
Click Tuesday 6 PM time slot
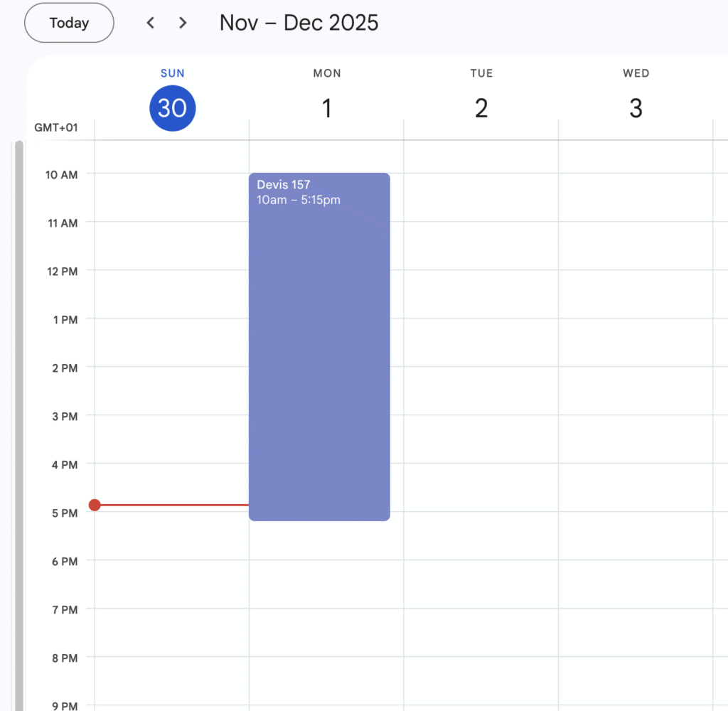click(x=481, y=584)
